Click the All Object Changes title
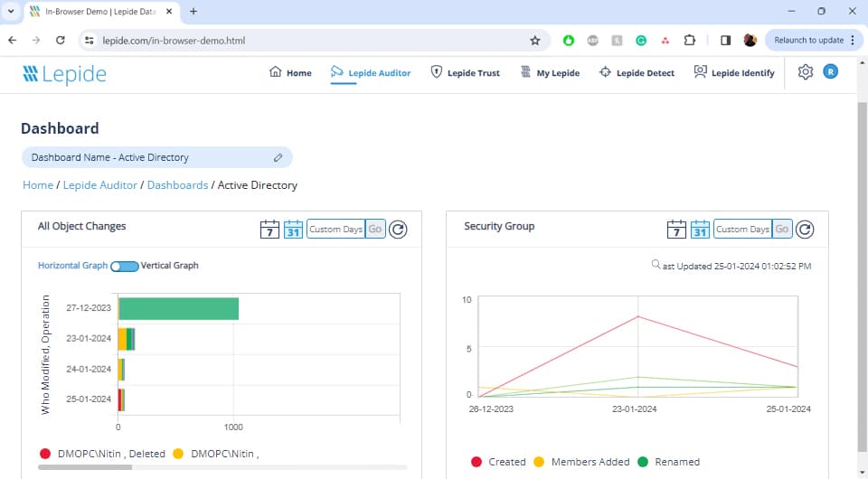The image size is (868, 479). [82, 226]
